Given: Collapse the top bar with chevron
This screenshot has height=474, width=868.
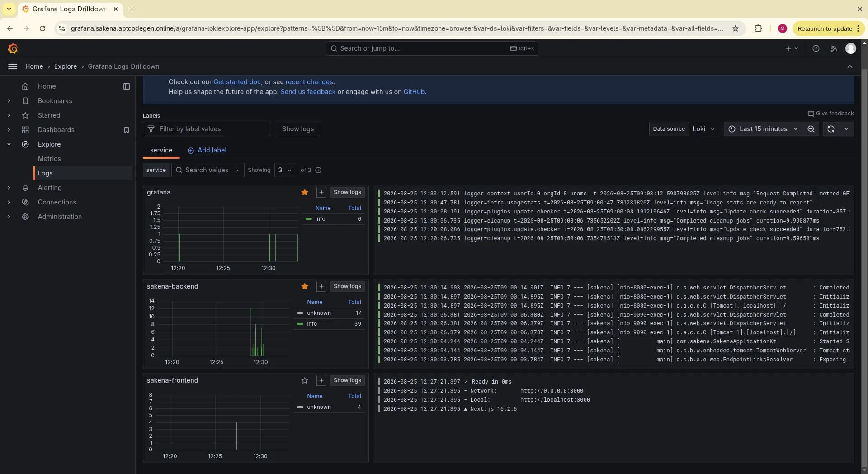Looking at the screenshot, I should tap(850, 66).
